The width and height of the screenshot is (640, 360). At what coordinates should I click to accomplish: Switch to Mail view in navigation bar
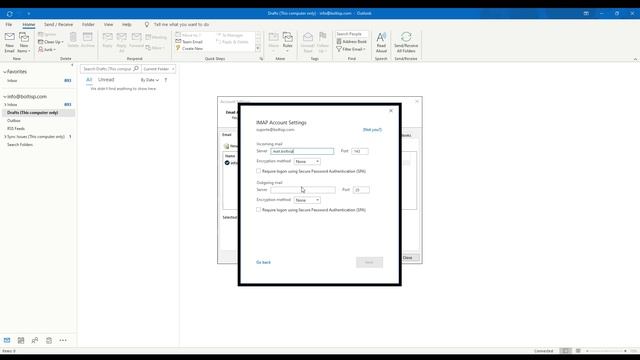pyautogui.click(x=7, y=340)
